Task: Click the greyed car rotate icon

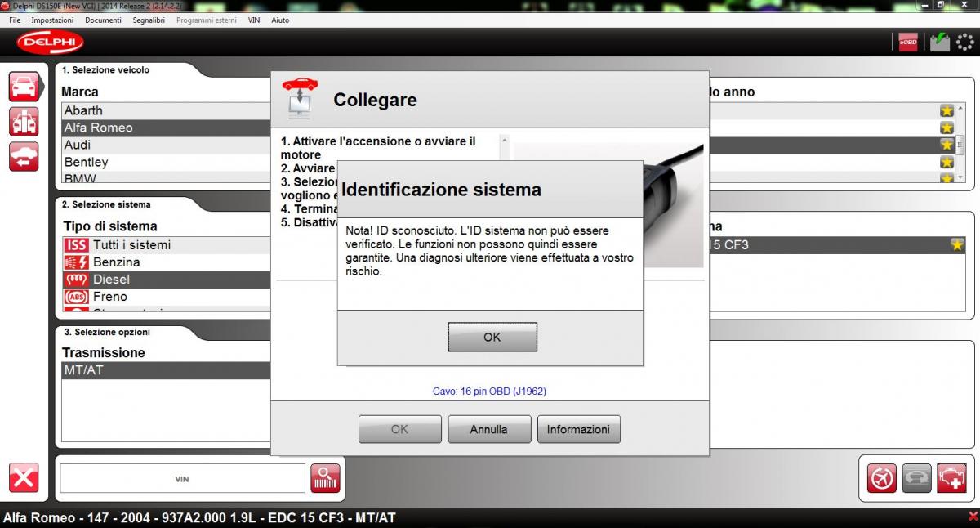Action: click(x=916, y=478)
